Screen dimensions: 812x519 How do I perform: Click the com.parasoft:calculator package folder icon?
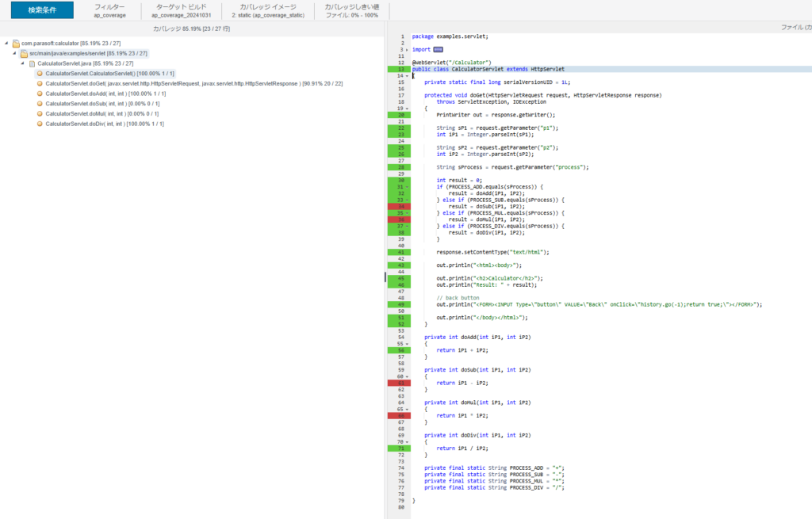click(16, 43)
